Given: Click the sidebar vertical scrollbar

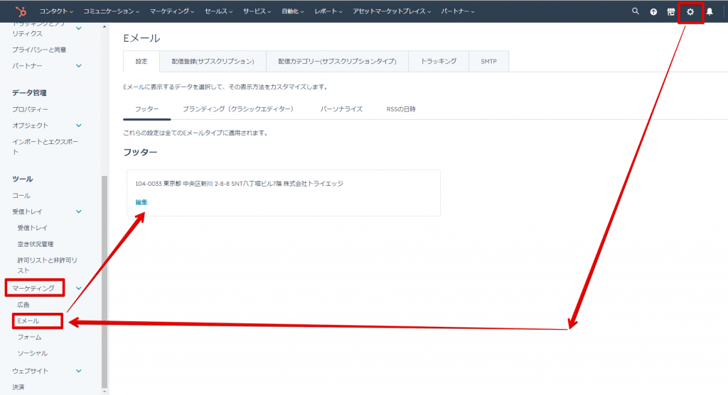Looking at the screenshot, I should 104,282.
